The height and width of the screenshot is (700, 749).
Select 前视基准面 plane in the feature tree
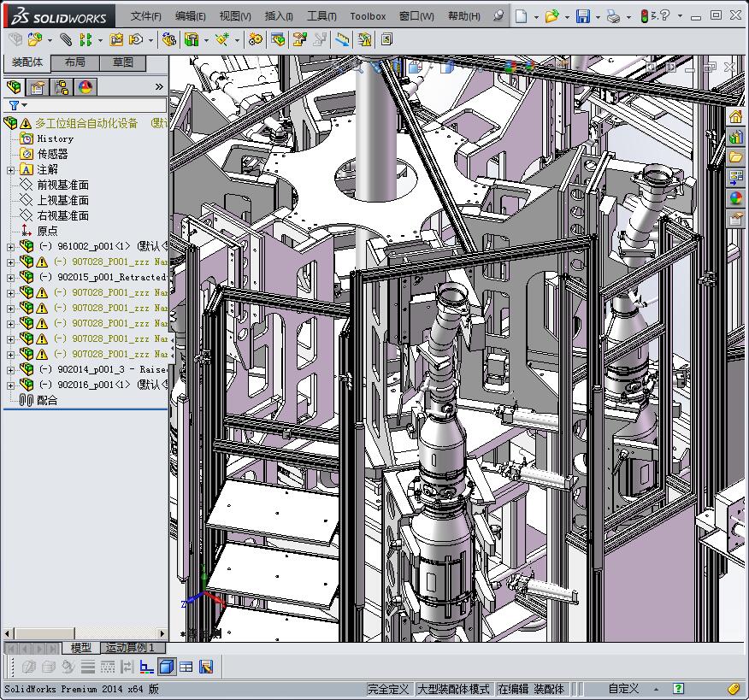tap(62, 185)
